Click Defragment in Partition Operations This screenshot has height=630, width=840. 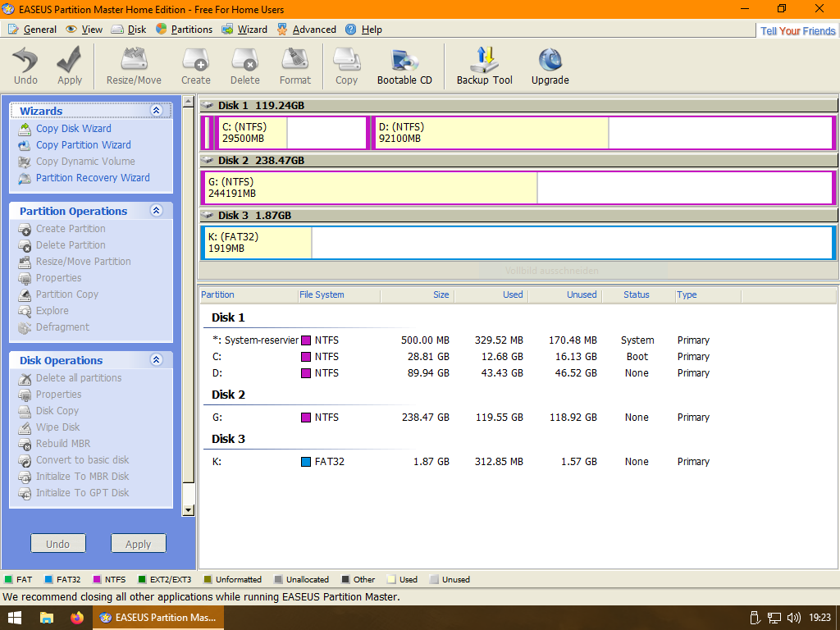pyautogui.click(x=62, y=327)
